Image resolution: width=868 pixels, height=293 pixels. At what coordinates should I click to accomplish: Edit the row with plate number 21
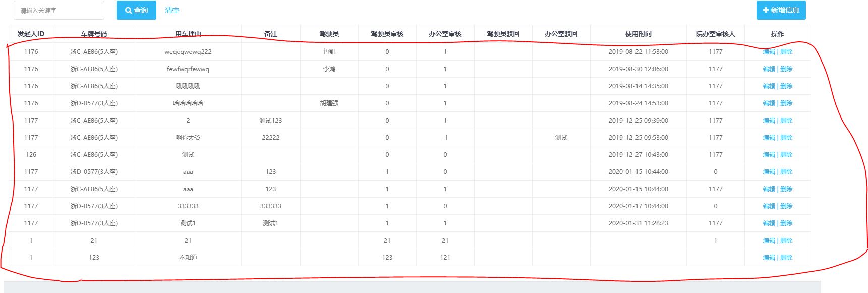(x=769, y=241)
